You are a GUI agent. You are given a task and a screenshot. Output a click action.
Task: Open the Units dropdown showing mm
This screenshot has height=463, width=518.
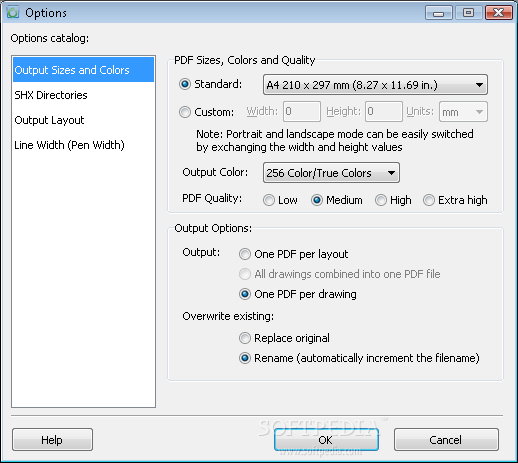coord(463,112)
